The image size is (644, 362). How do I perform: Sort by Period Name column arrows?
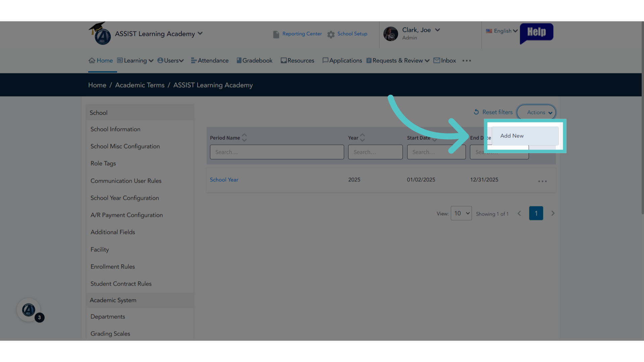[245, 137]
